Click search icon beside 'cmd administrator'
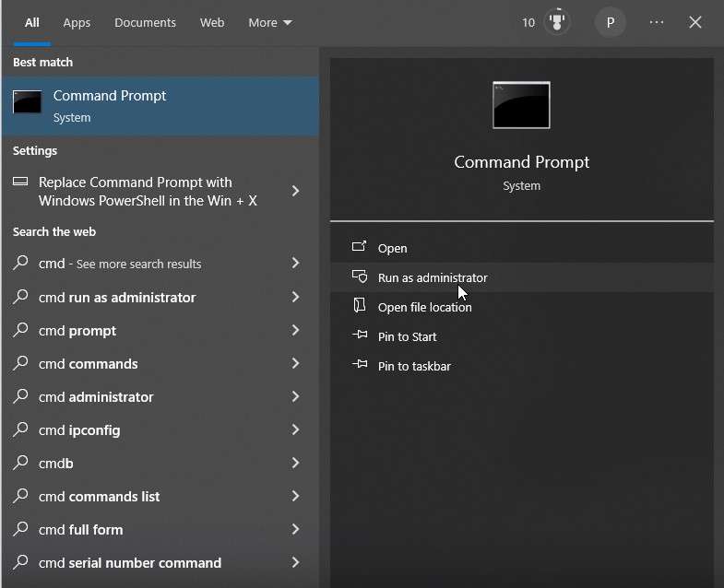 click(20, 396)
